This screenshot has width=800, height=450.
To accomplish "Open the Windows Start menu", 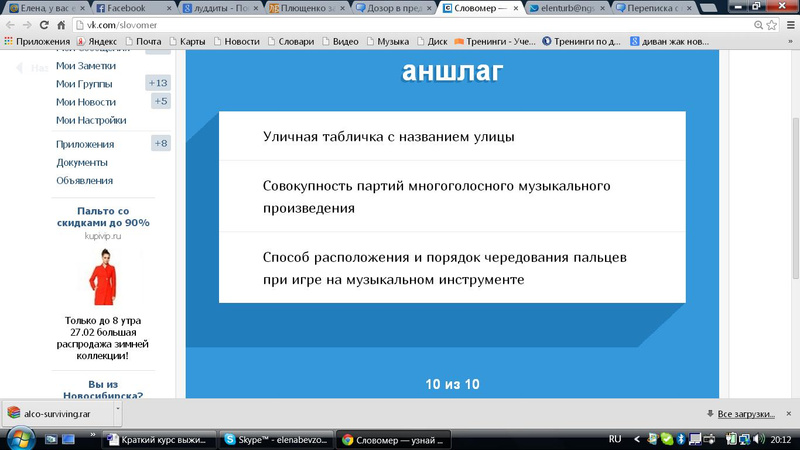I will point(19,439).
